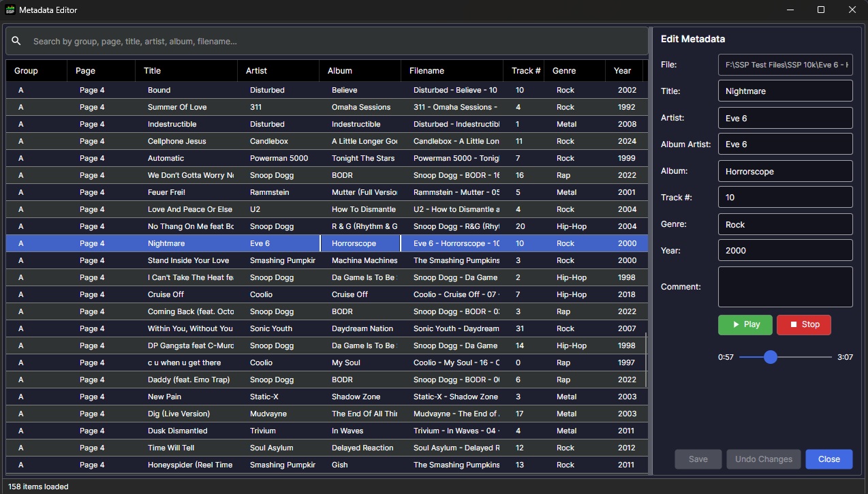The height and width of the screenshot is (494, 868).
Task: Click the search magnifier icon
Action: [17, 41]
